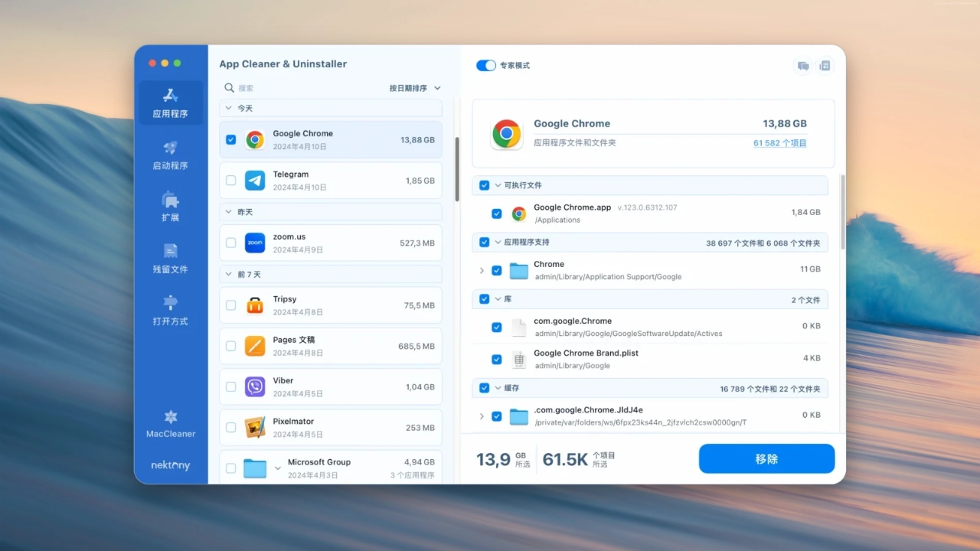Click the app list scrollbar

point(457,168)
